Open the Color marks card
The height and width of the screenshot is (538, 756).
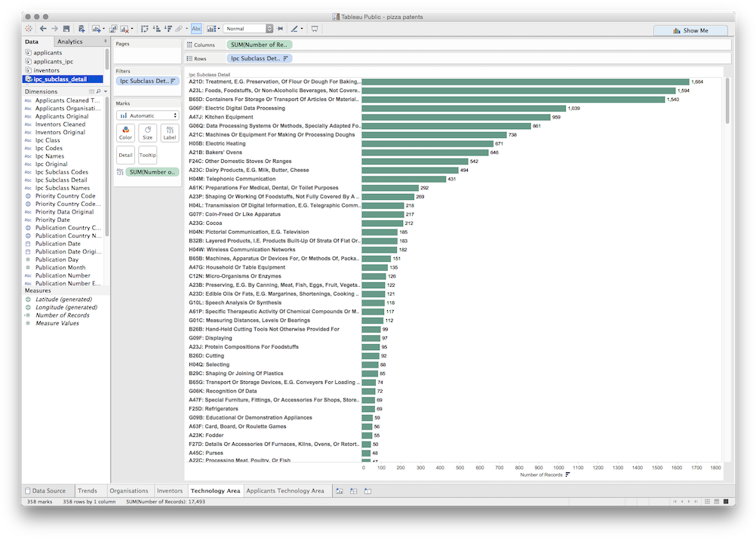pos(126,133)
